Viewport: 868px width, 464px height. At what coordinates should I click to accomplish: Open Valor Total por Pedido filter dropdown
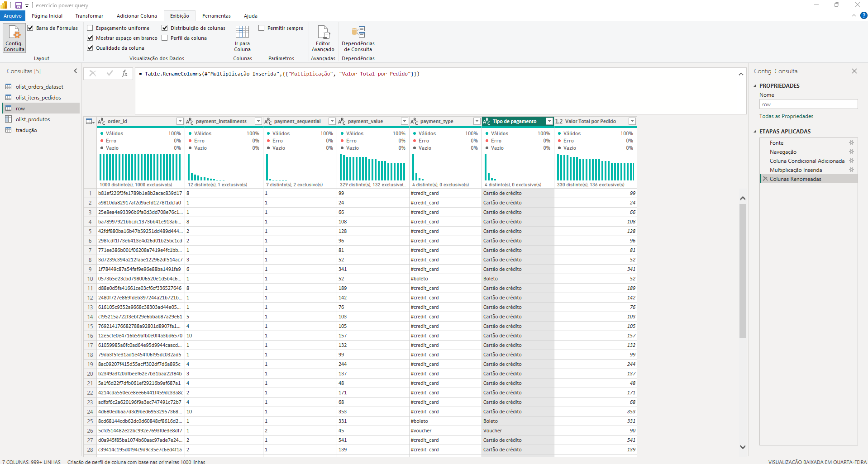(x=632, y=121)
